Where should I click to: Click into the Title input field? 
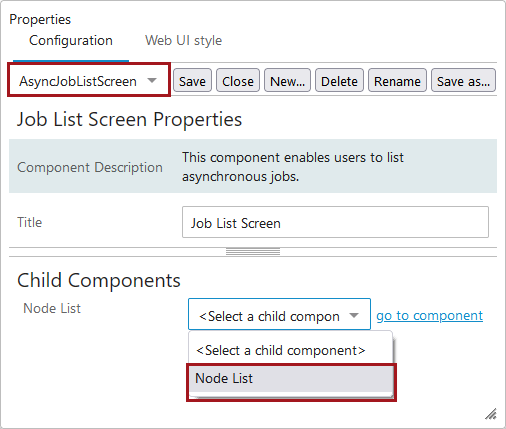(335, 222)
